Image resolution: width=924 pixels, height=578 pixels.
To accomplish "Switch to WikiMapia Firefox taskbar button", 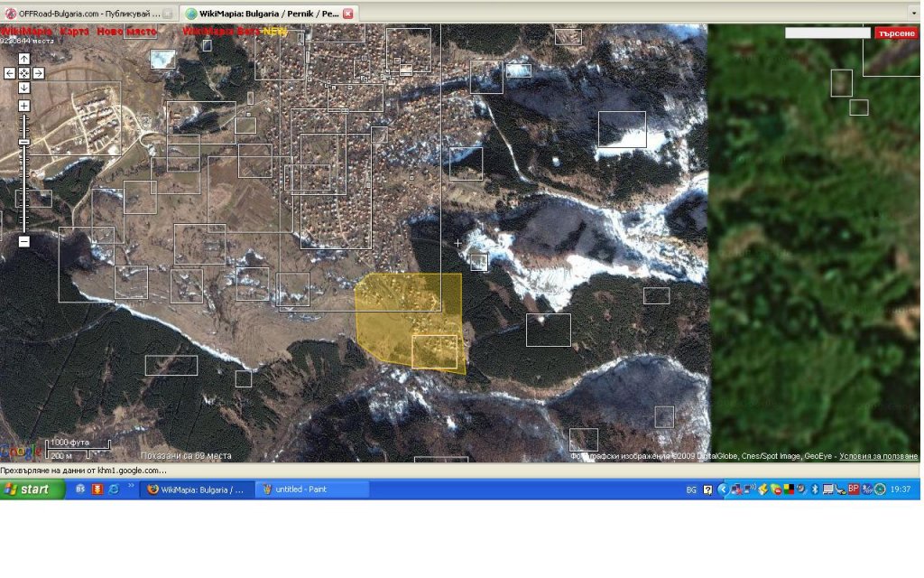I will pyautogui.click(x=198, y=489).
